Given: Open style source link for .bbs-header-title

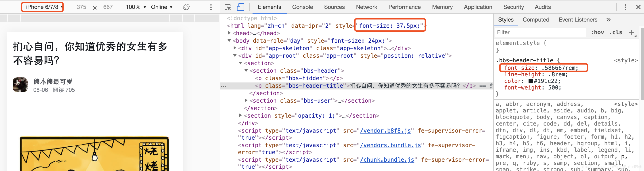Looking at the screenshot, I should [625, 60].
